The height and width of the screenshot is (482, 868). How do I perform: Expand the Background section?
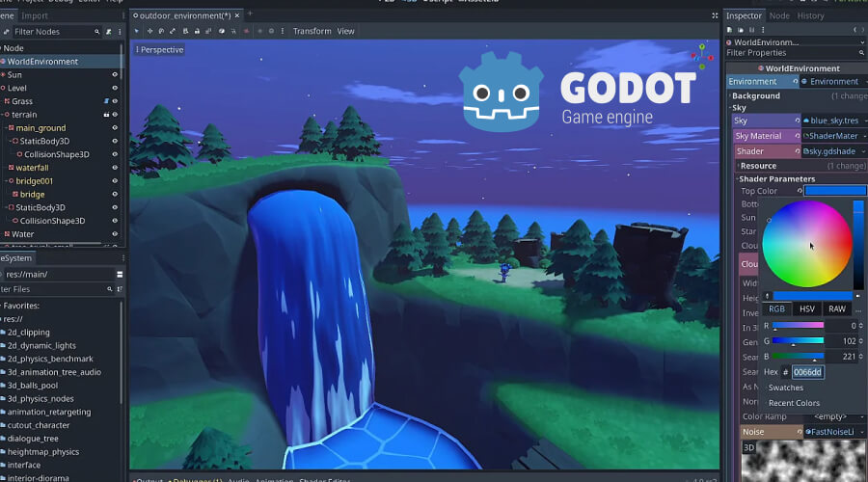tap(755, 95)
